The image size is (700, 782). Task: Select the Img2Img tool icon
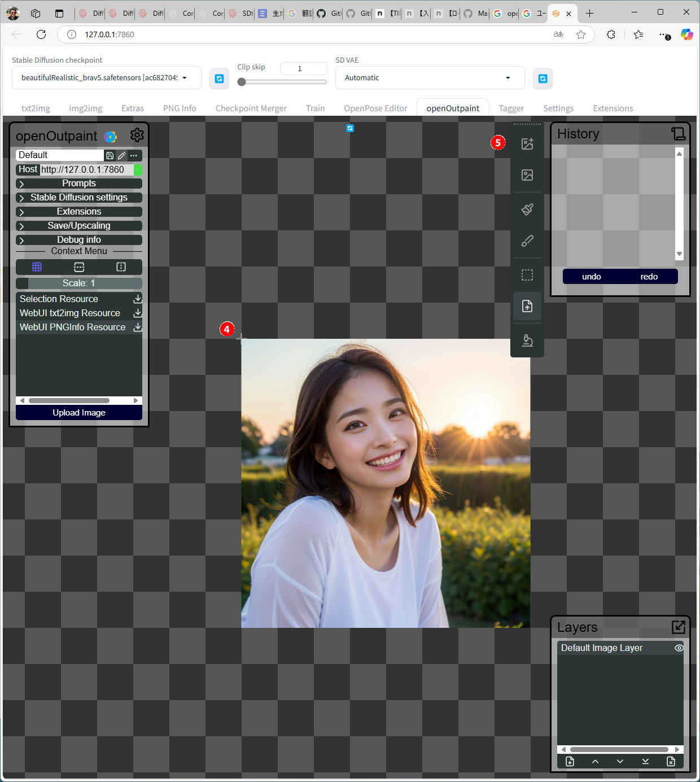point(527,175)
